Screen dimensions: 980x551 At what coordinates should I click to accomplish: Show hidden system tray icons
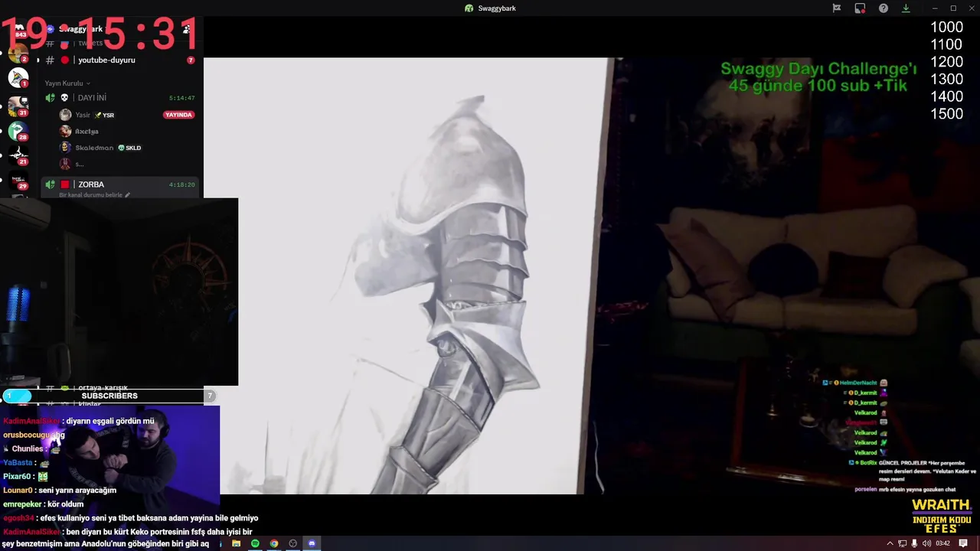point(890,543)
